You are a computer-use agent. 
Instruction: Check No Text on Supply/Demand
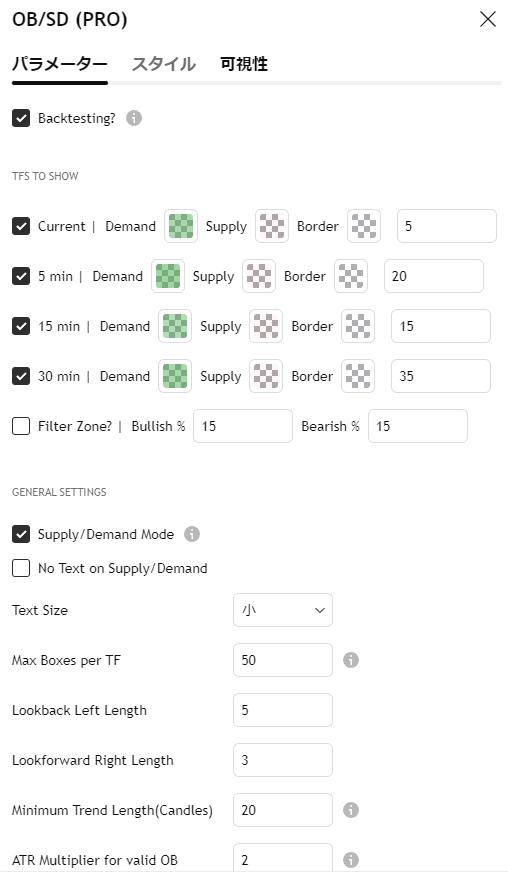21,568
